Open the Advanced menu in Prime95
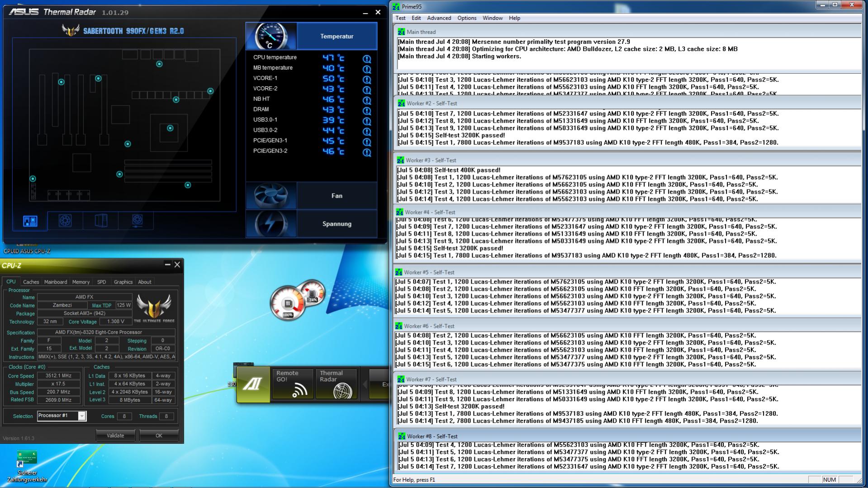 click(439, 18)
